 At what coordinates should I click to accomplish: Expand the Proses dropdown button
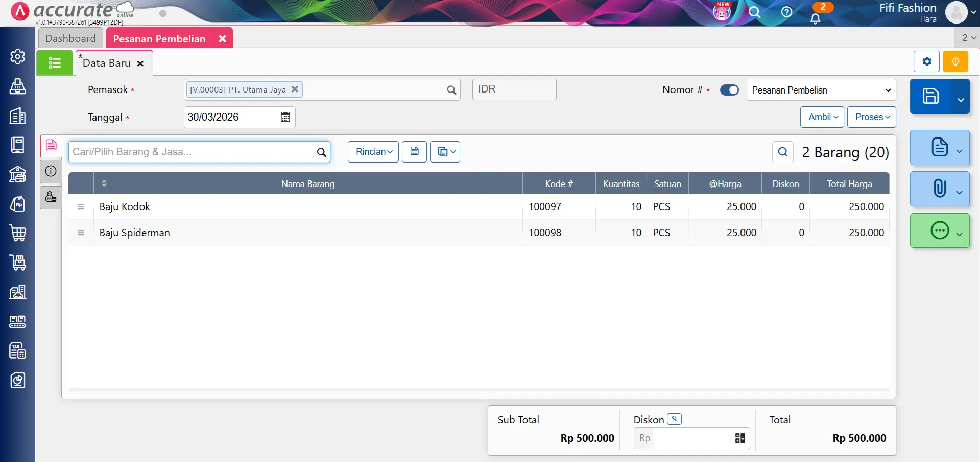pyautogui.click(x=871, y=117)
